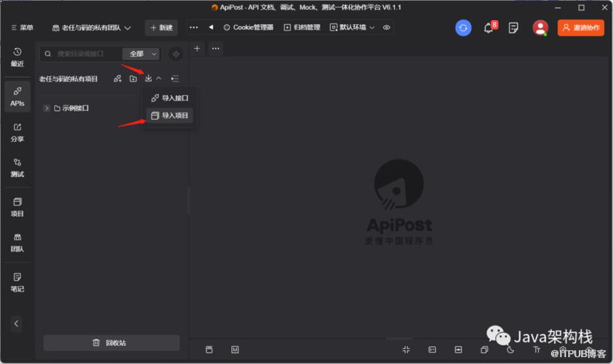This screenshot has height=364, width=613.
Task: Select the APIs sidebar tab
Action: point(17,97)
